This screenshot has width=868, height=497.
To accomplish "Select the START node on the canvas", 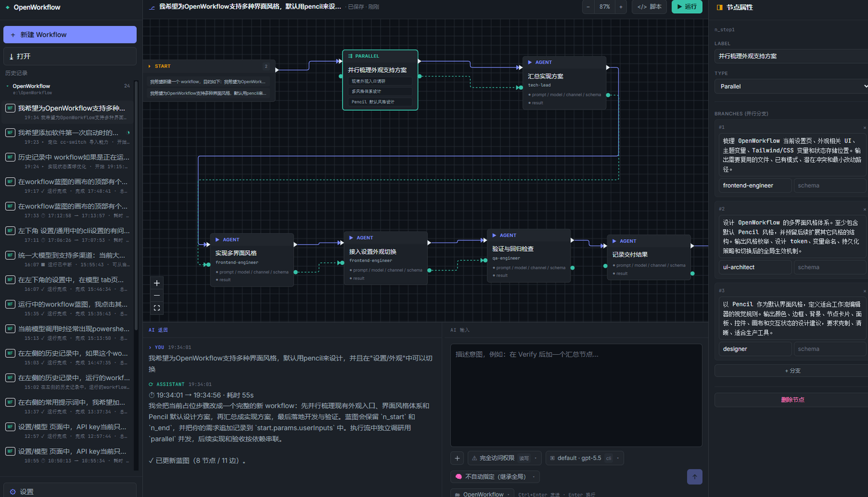I will pyautogui.click(x=209, y=81).
